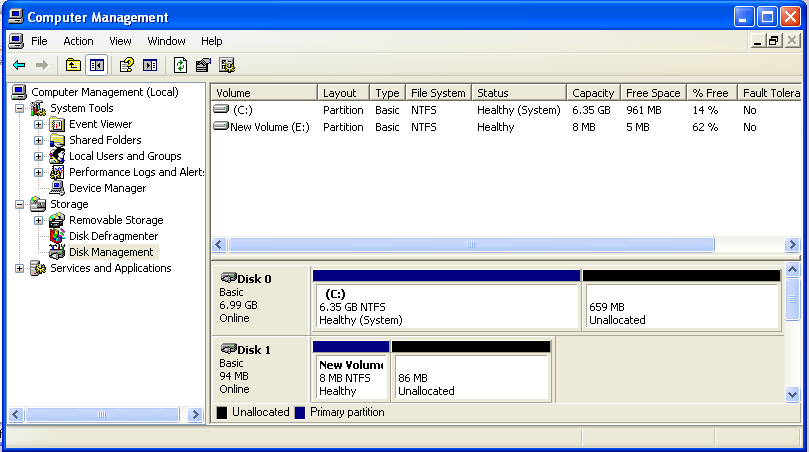809x452 pixels.
Task: Expand the Performance Logs and Alerts node
Action: click(38, 172)
